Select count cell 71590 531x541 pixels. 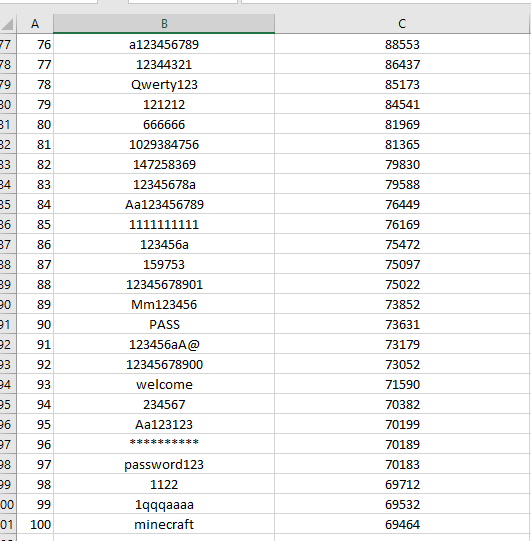pyautogui.click(x=402, y=384)
